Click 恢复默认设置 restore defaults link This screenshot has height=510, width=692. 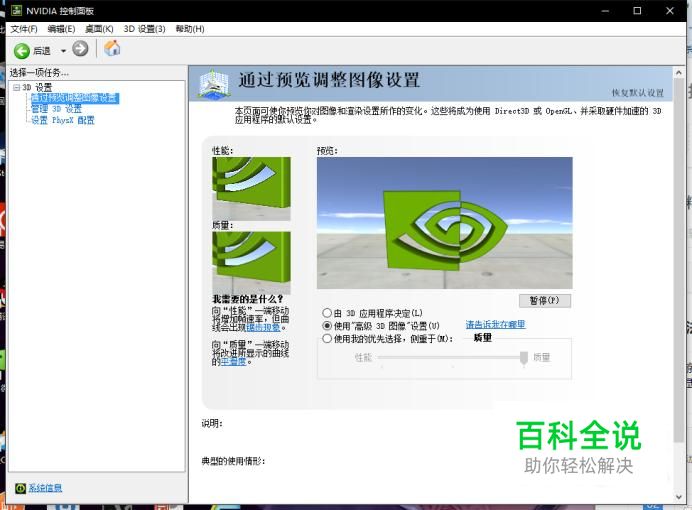[637, 93]
